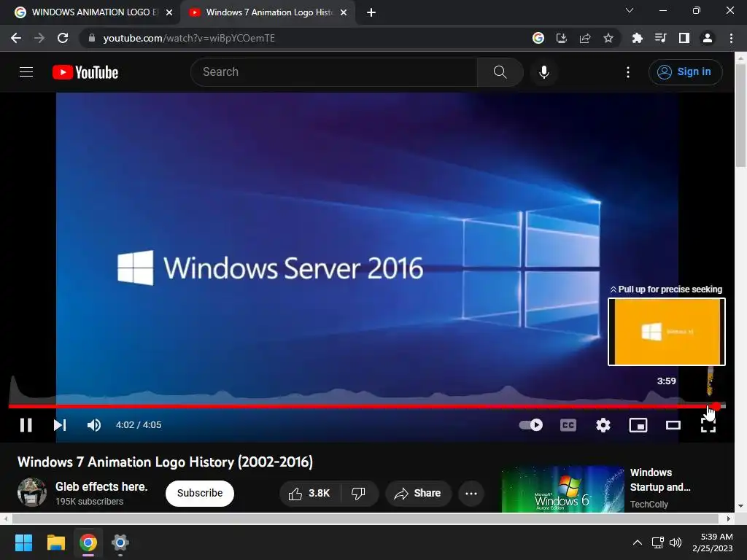Screen dimensions: 747x560
Task: Share this page from address bar
Action: pos(585,38)
